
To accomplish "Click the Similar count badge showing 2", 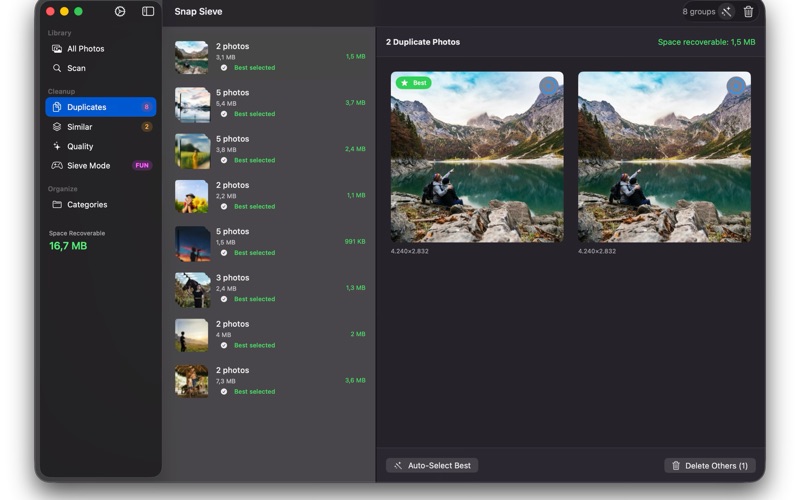I will point(146,127).
